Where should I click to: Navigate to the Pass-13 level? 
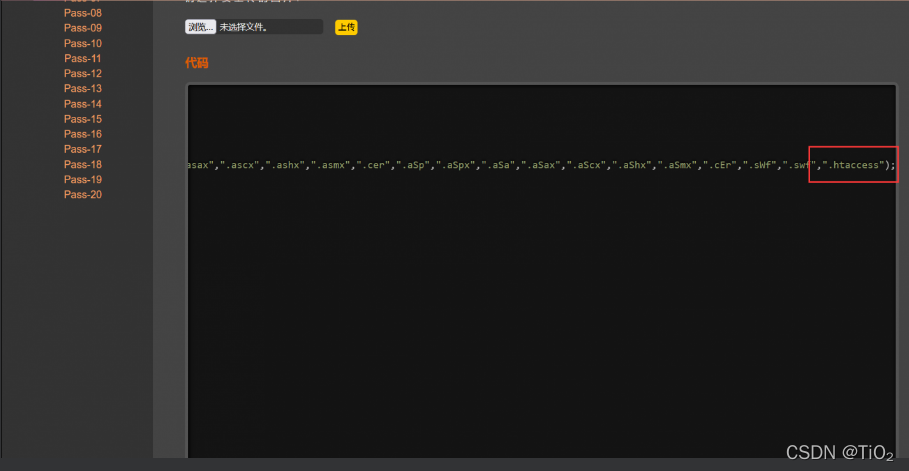[83, 89]
